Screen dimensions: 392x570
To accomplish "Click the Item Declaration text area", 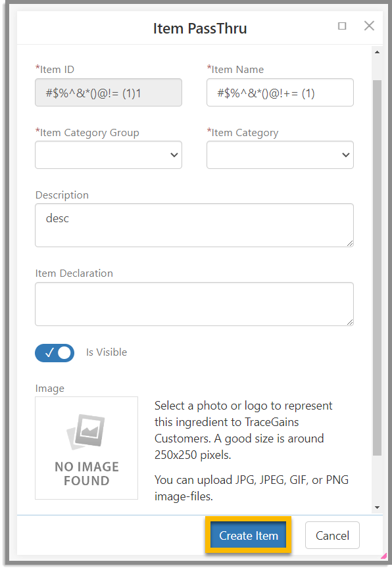I will (194, 304).
